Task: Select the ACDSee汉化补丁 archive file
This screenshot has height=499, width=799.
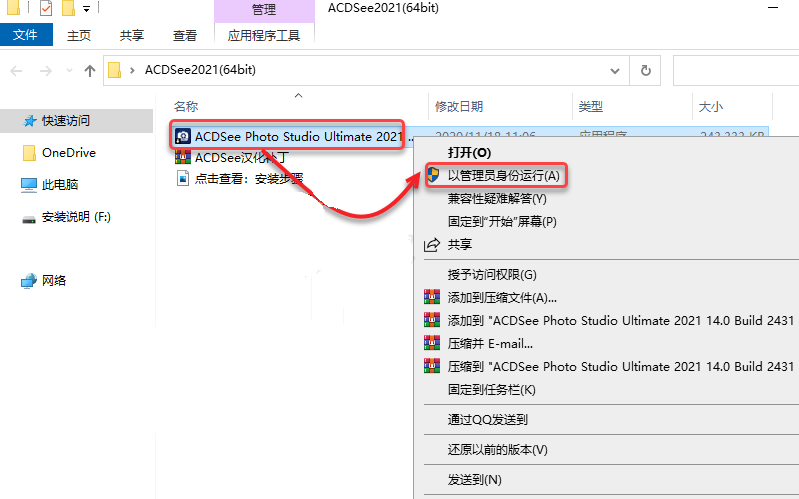Action: (x=242, y=157)
